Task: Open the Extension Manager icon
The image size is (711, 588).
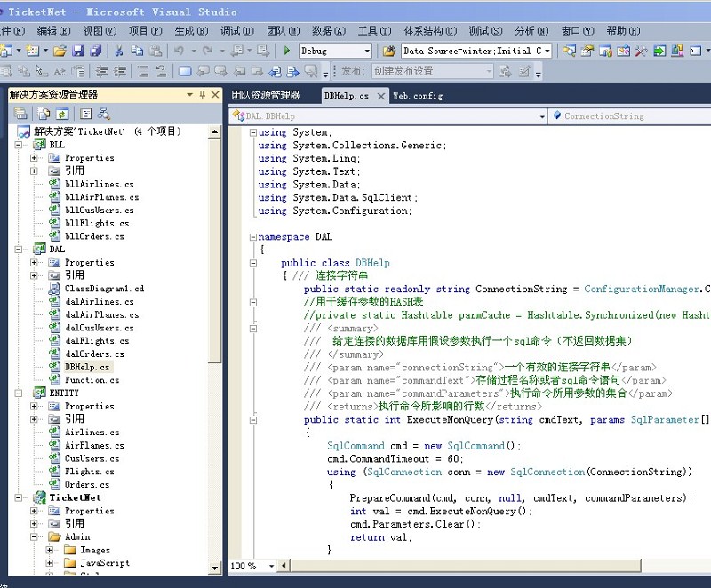Action: coord(677,51)
